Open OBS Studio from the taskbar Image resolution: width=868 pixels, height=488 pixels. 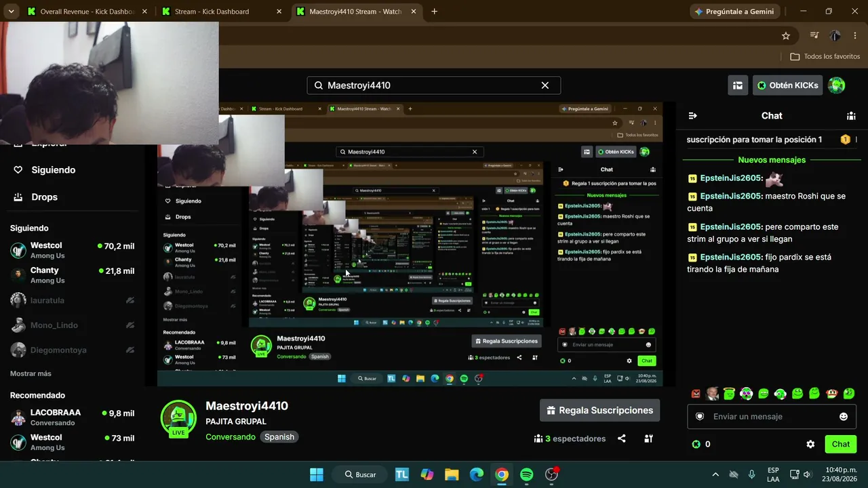[x=552, y=474]
